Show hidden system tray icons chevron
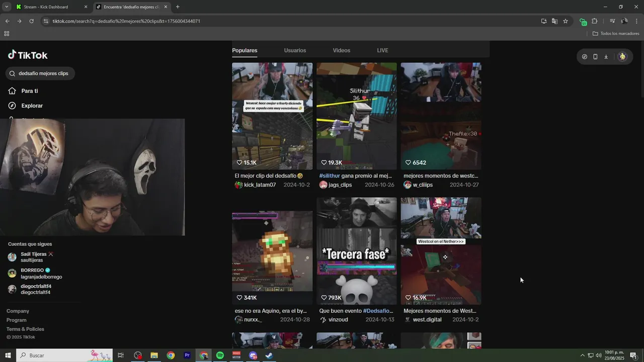 pyautogui.click(x=583, y=355)
